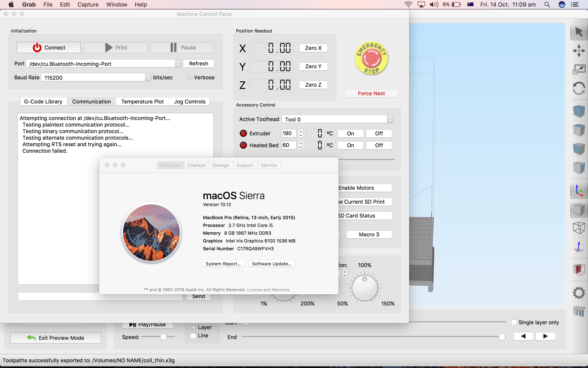Switch to side view cube icon
588x368 pixels.
[579, 167]
